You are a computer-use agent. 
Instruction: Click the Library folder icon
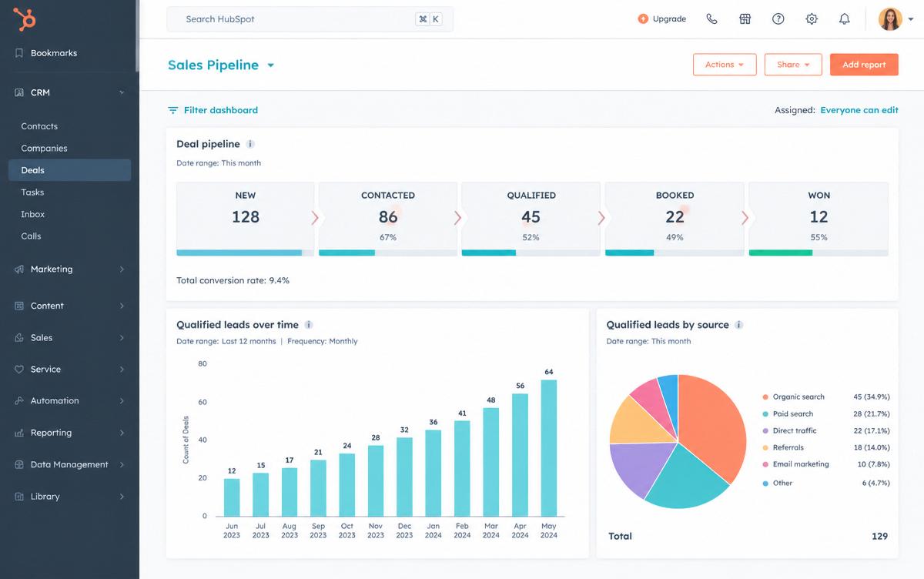[19, 497]
